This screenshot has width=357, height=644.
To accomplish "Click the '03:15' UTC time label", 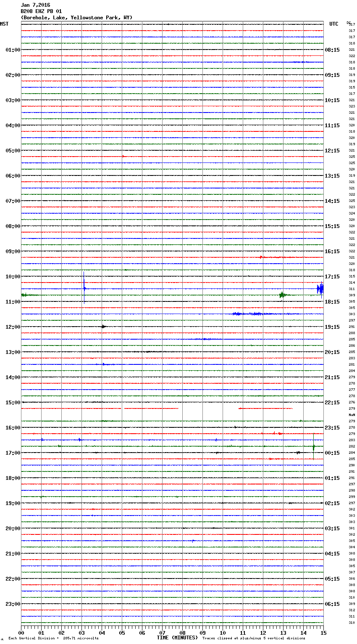I will pos(332,529).
